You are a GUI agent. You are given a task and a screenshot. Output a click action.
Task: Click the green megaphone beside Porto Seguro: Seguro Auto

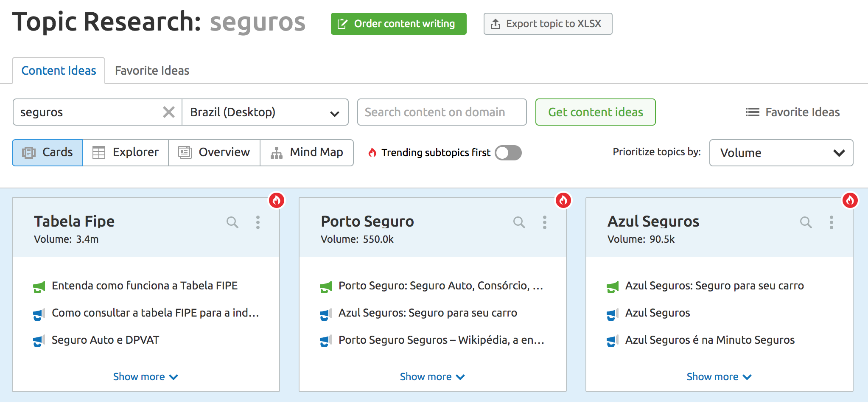tap(326, 287)
